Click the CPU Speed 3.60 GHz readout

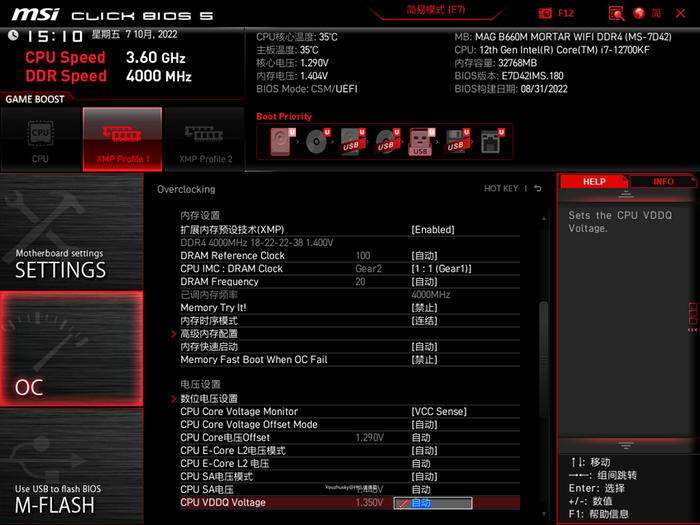105,58
